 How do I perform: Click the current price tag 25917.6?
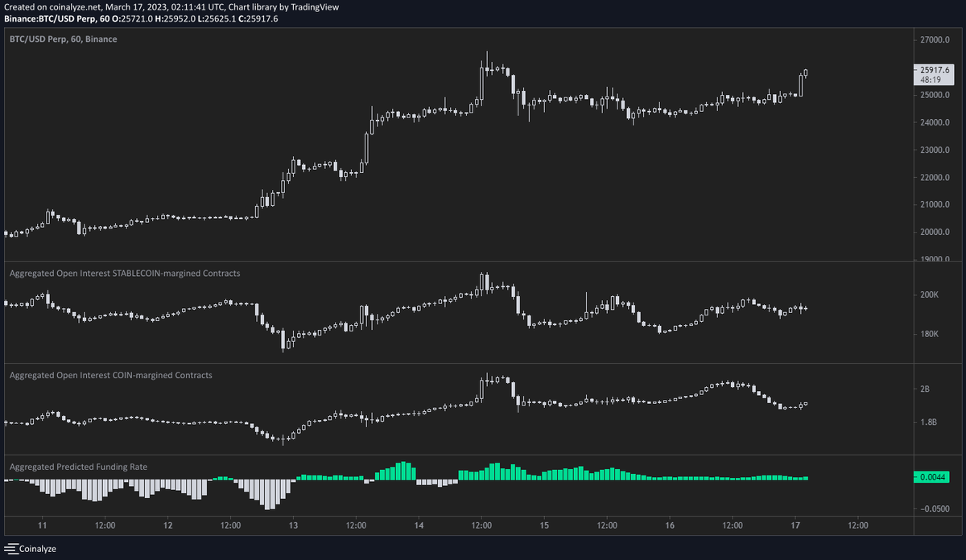[x=935, y=68]
